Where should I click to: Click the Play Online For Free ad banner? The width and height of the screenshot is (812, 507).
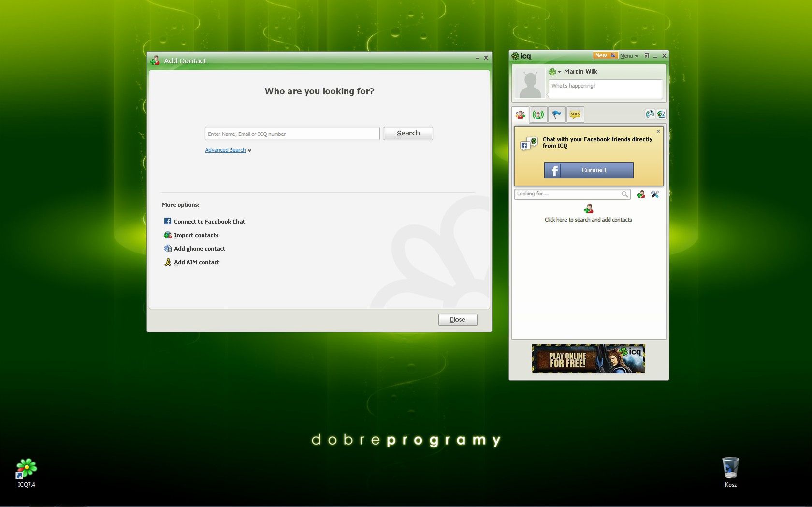589,359
